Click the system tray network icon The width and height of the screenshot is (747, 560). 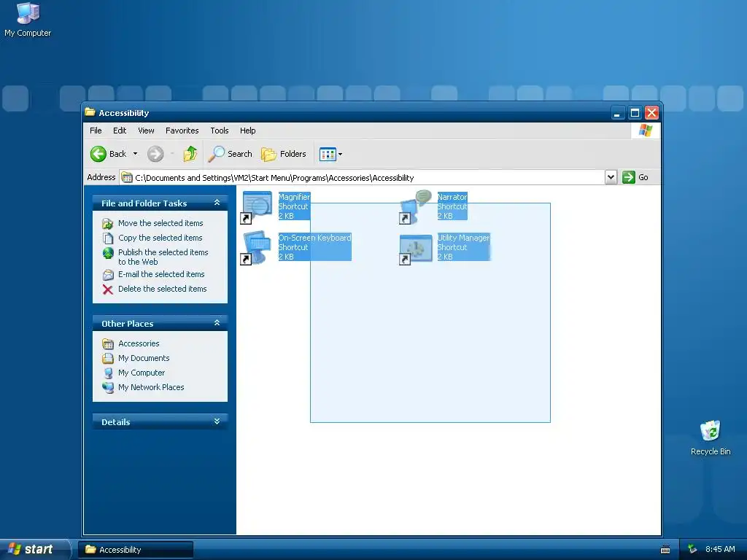pos(692,549)
